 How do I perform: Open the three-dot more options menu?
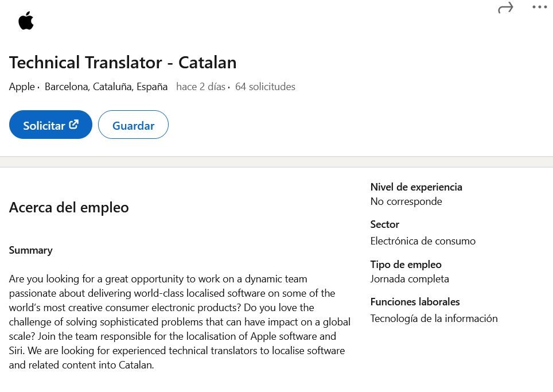540,7
